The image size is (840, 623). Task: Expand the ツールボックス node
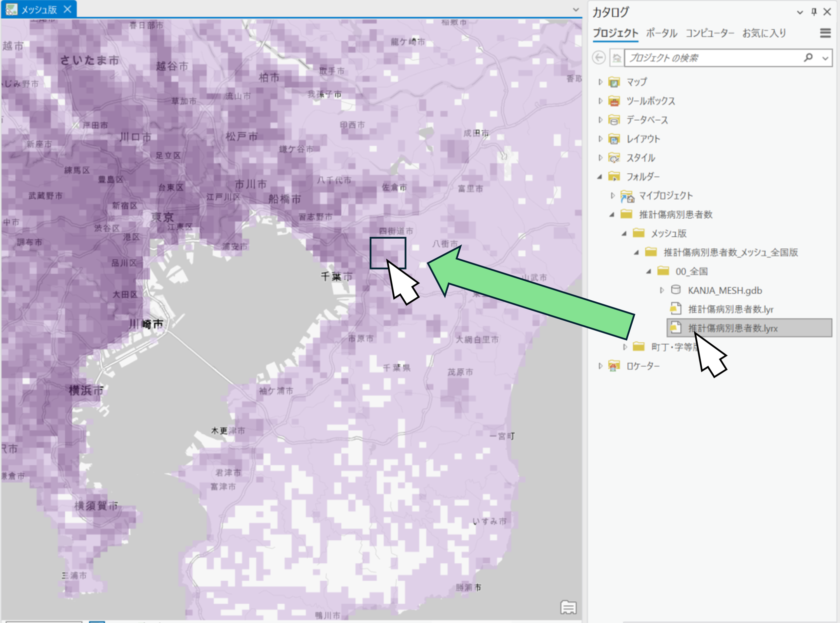tap(600, 101)
